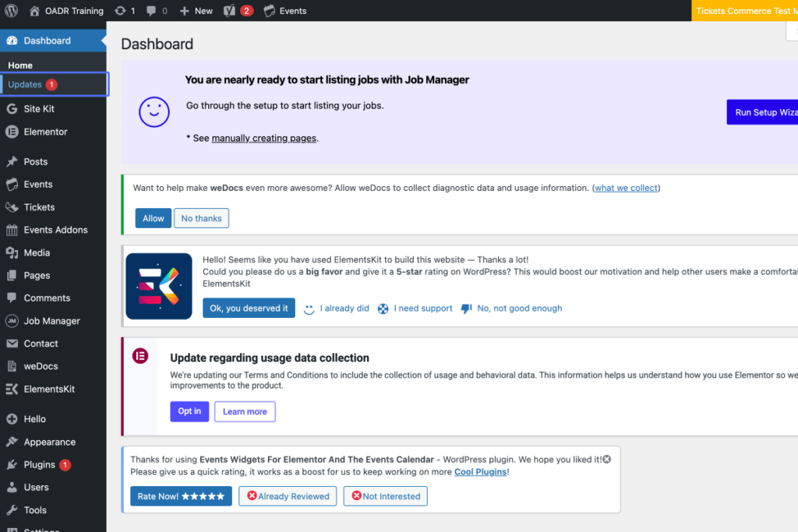Viewport: 798px width, 532px height.
Task: Click Opt in for Elementor data
Action: [x=189, y=411]
